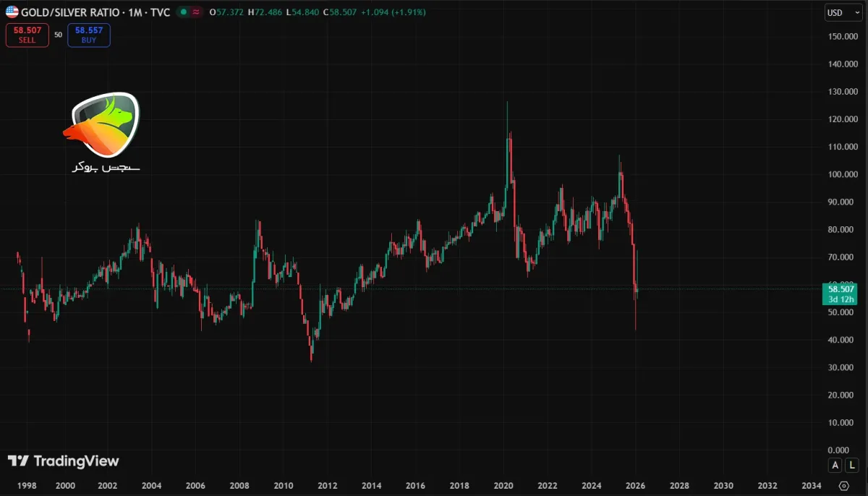This screenshot has width=868, height=496.
Task: Click the 2026 time axis label
Action: point(636,486)
